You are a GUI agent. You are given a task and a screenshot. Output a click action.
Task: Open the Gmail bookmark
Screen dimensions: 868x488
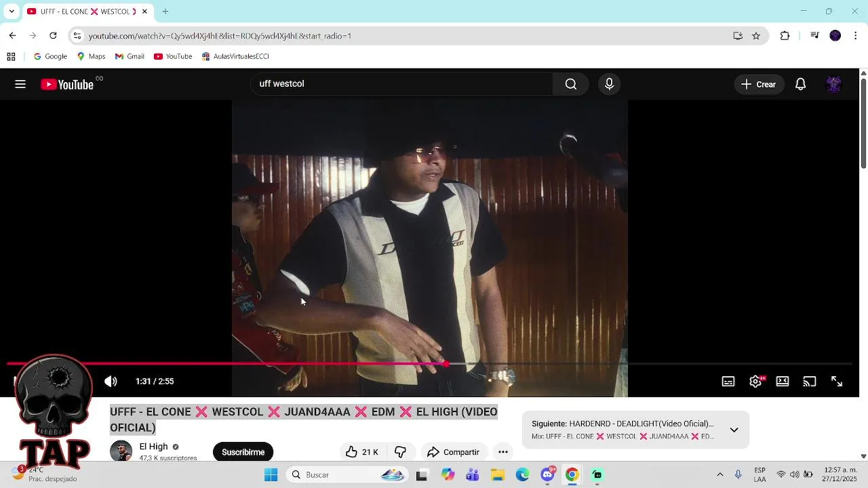click(x=130, y=56)
